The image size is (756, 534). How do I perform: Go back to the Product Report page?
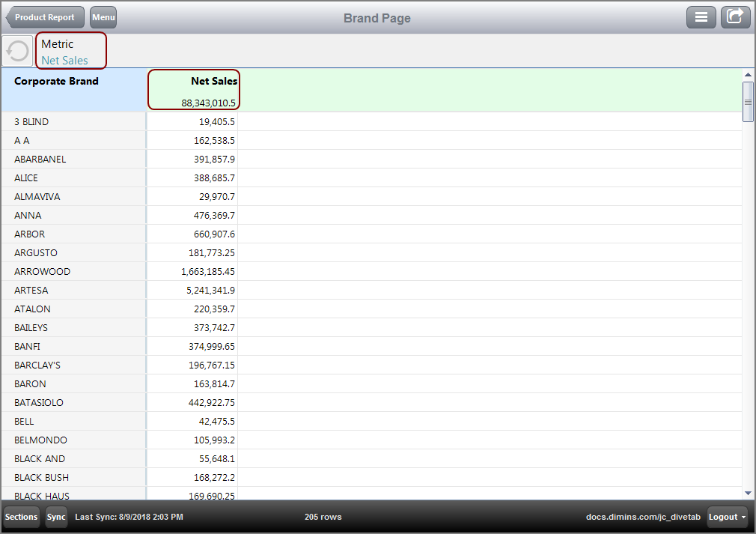pos(44,16)
